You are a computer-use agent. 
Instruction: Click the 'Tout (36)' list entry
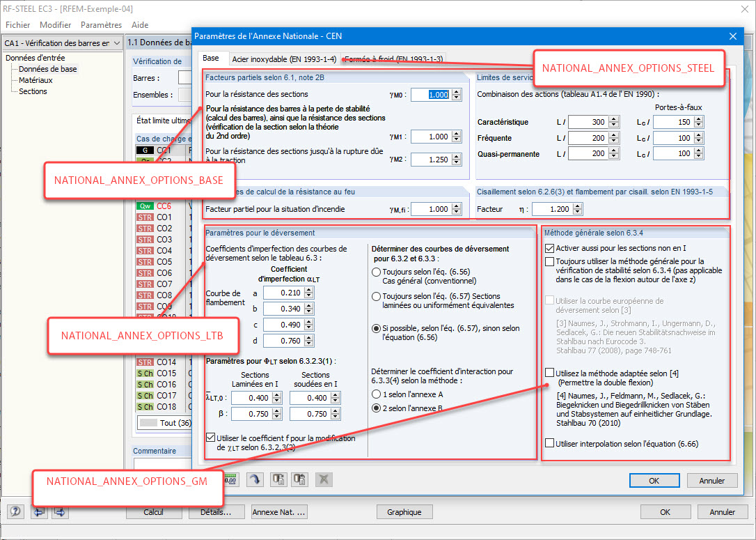(165, 423)
